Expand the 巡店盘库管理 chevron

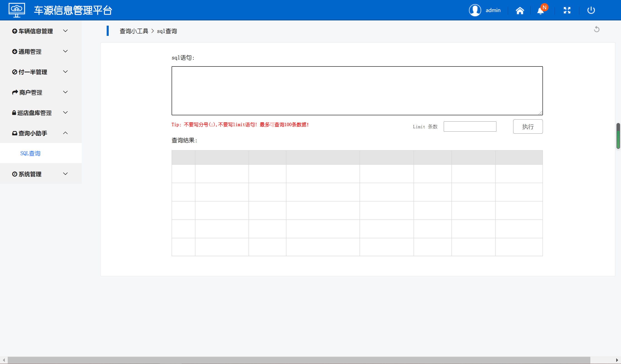(65, 113)
